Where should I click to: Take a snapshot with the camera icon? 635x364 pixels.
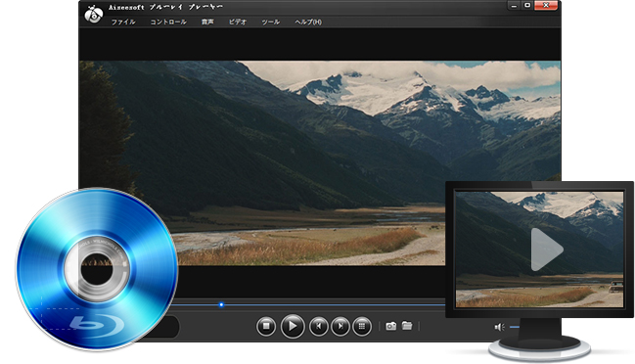point(390,326)
